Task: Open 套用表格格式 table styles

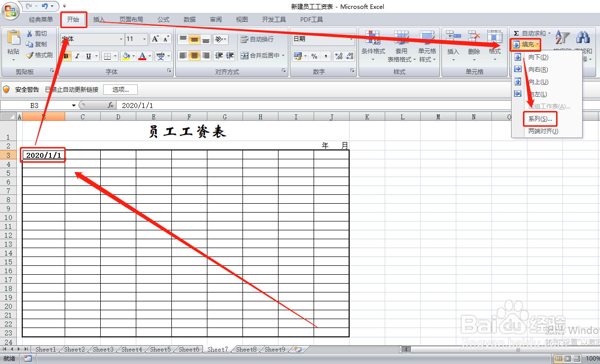Action: pos(401,47)
